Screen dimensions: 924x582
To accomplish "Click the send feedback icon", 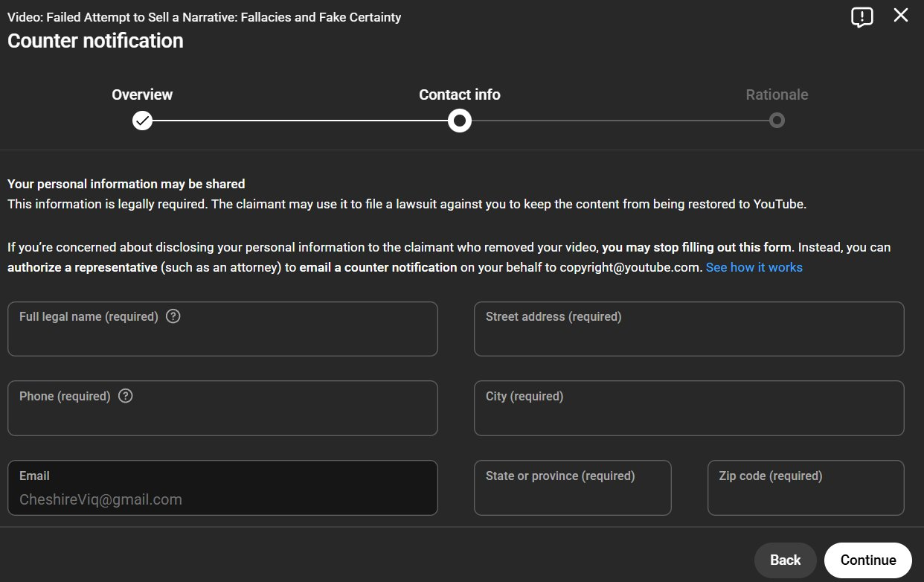I will coord(862,17).
